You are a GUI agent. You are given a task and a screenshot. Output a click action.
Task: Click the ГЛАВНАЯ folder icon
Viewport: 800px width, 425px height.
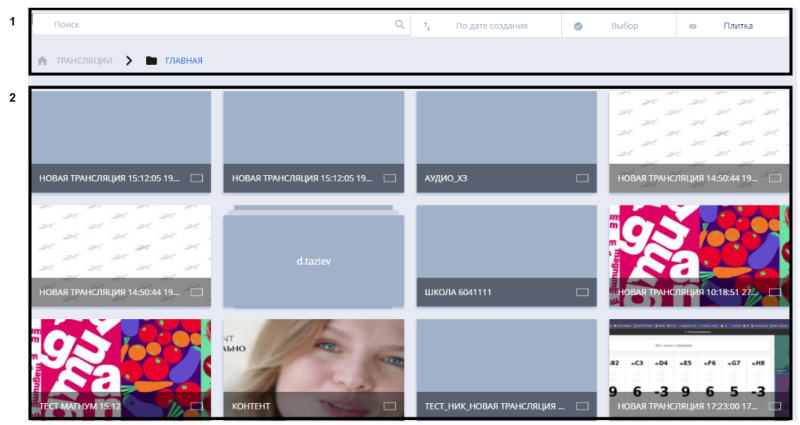[x=151, y=61]
